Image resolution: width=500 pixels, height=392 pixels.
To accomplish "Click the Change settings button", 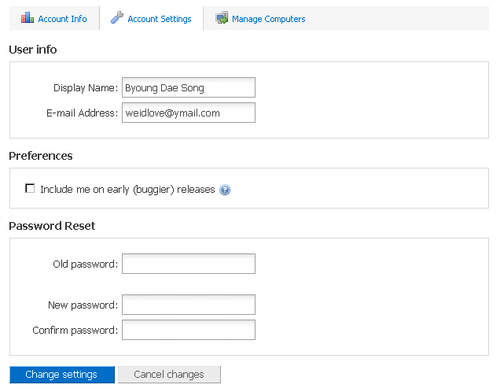I will coord(62,375).
